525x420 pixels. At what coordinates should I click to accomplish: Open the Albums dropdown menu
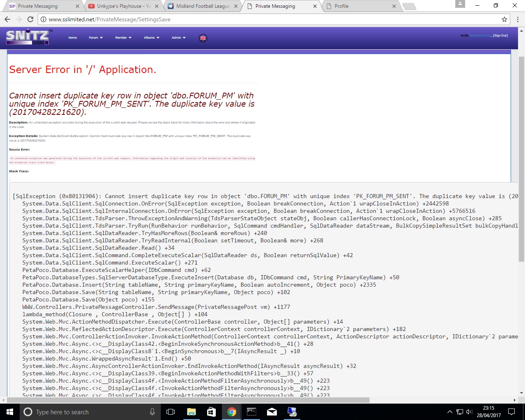(x=151, y=38)
